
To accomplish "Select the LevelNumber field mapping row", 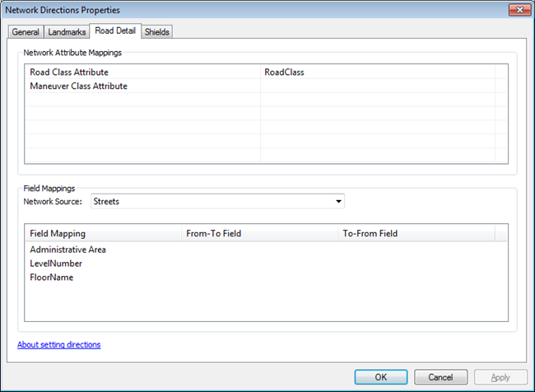I will pyautogui.click(x=56, y=264).
